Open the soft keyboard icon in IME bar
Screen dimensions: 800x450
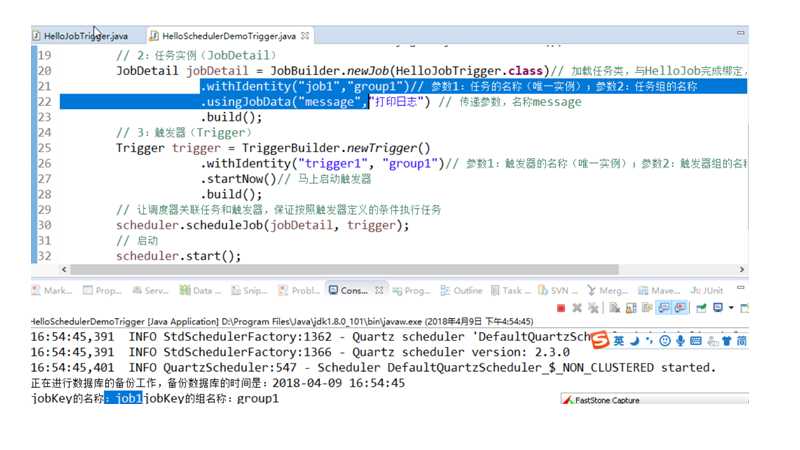click(x=695, y=341)
